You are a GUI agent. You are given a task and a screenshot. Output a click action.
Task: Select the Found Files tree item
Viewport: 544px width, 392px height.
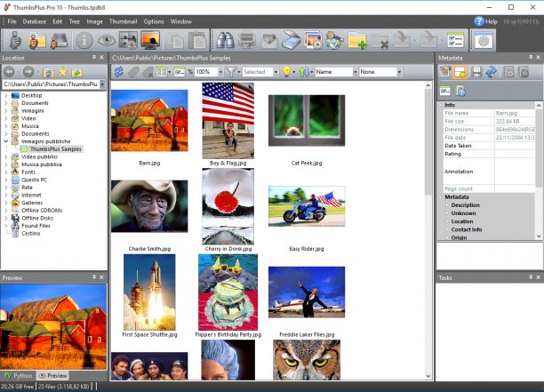coord(36,226)
